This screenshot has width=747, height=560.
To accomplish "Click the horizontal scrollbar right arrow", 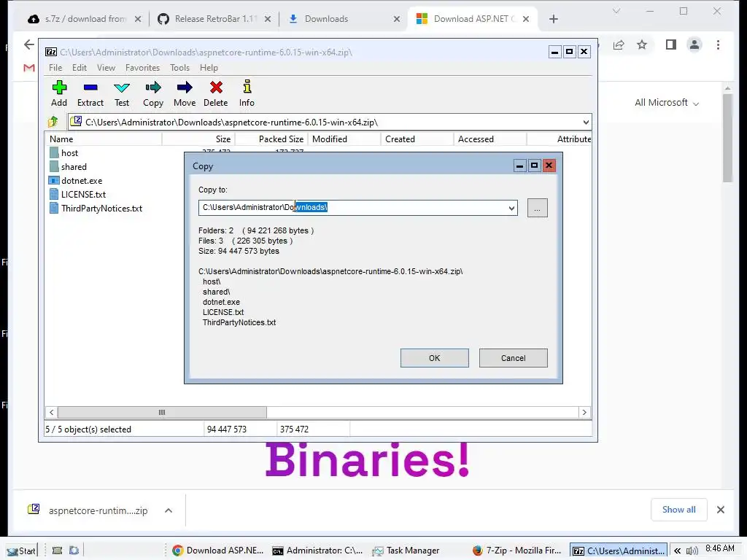I will 584,413.
